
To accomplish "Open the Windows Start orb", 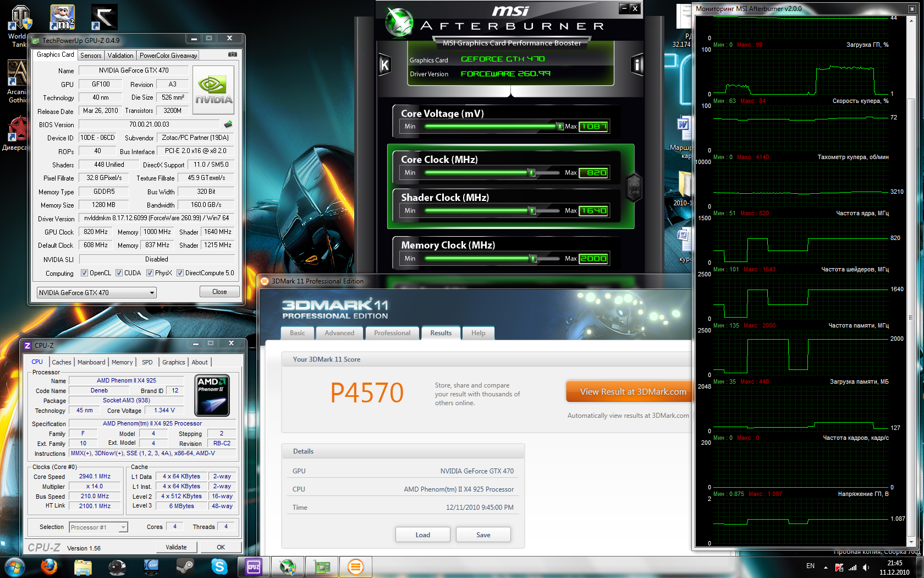I will (14, 566).
